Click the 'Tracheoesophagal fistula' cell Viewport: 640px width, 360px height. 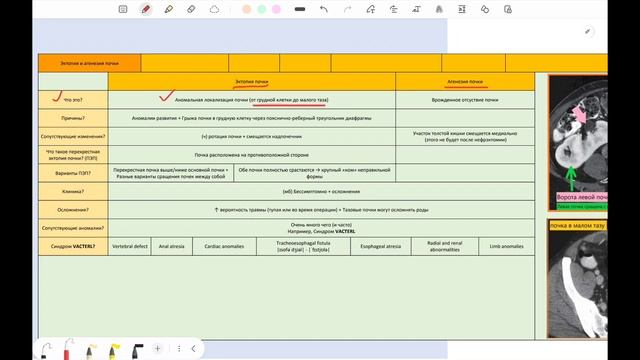pos(303,247)
